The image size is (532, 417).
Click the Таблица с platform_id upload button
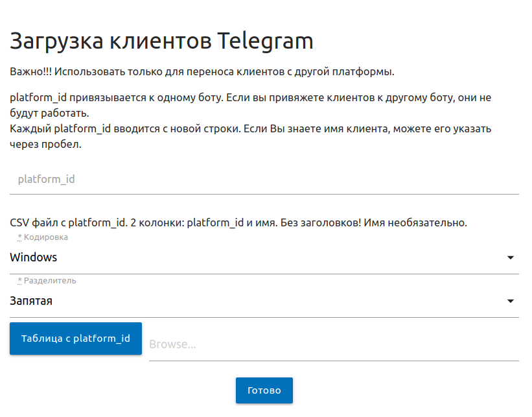(76, 339)
